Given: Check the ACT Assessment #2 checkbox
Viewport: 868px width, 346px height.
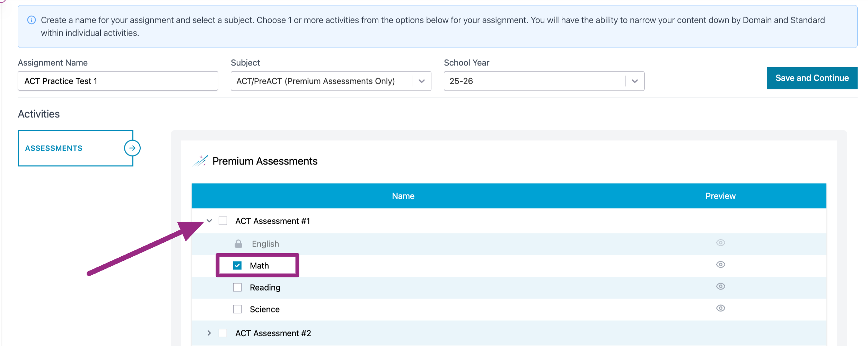Looking at the screenshot, I should tap(223, 333).
